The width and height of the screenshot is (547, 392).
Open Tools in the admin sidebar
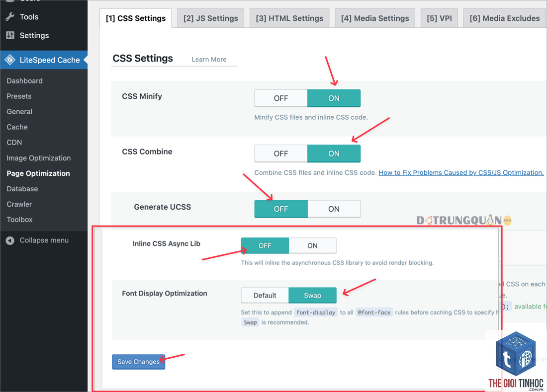click(29, 17)
